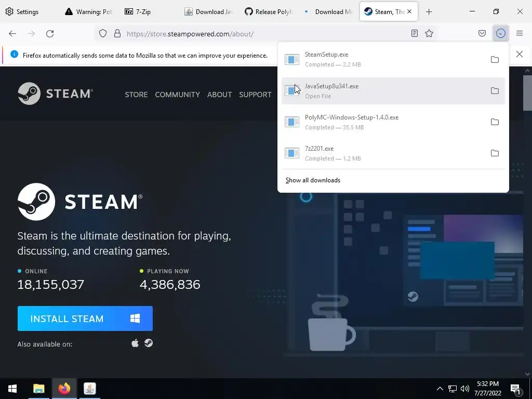Open the ABOUT page link

click(220, 95)
